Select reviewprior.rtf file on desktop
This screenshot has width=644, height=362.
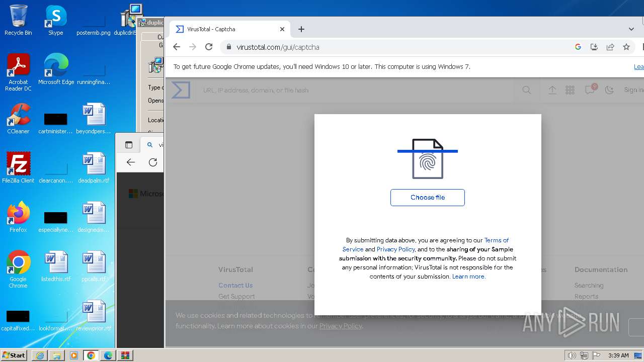pos(94,316)
